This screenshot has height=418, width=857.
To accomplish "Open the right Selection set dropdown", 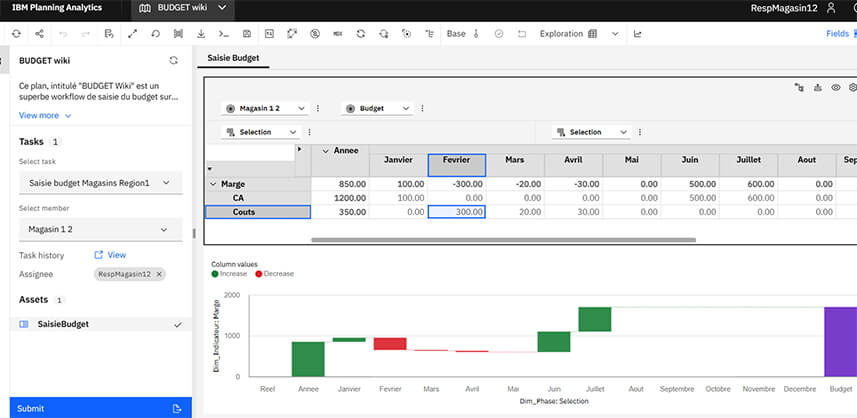I will pyautogui.click(x=591, y=132).
